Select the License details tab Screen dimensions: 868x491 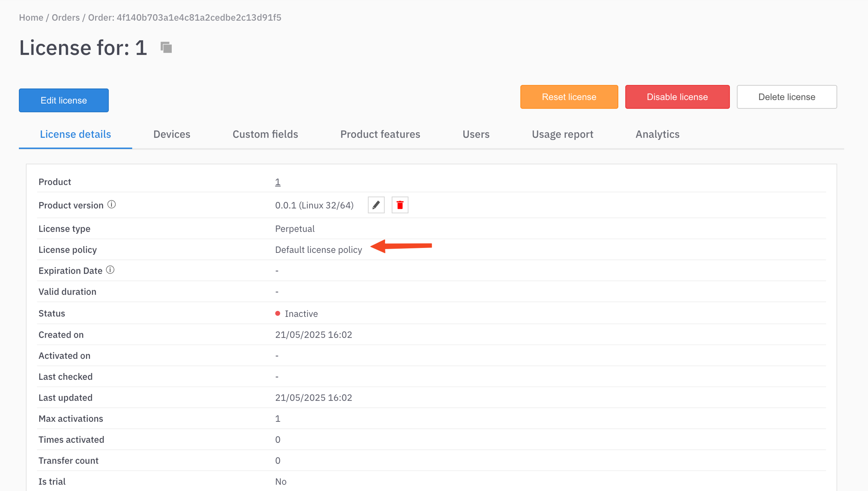(x=75, y=134)
